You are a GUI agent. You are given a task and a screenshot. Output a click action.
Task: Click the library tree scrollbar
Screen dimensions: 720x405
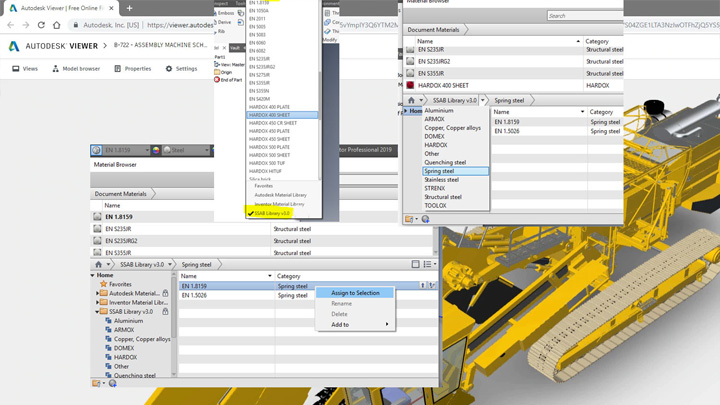(174, 308)
